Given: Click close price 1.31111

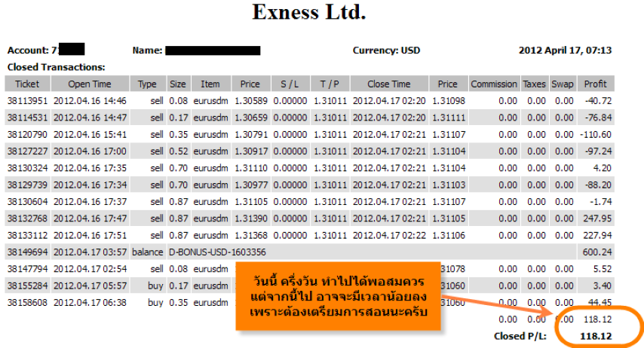Looking at the screenshot, I should click(x=449, y=118).
